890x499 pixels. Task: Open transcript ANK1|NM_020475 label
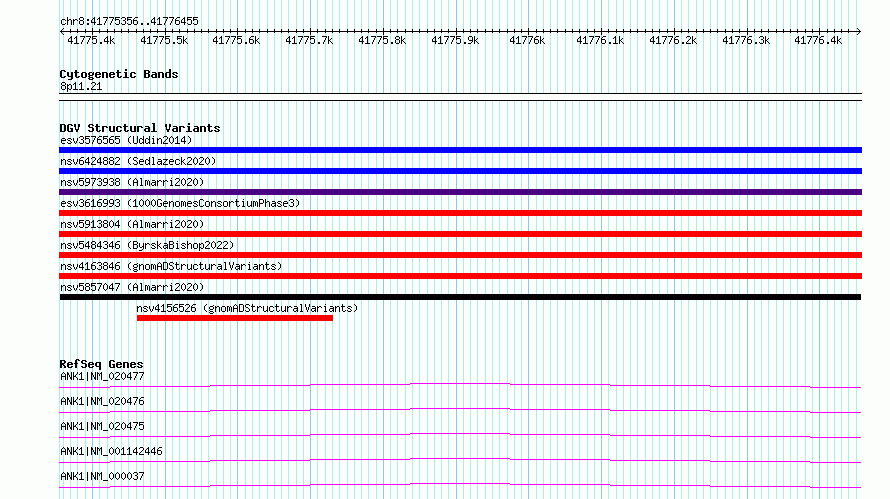point(102,426)
